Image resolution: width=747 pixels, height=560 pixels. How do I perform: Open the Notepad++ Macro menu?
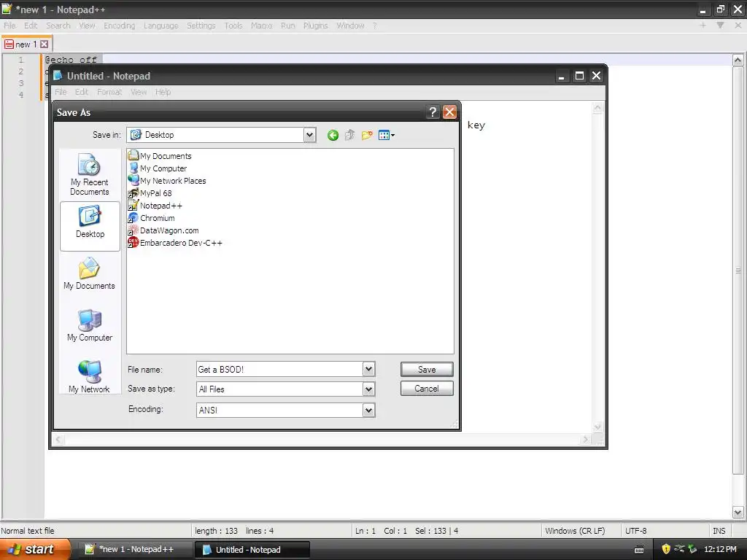coord(262,26)
